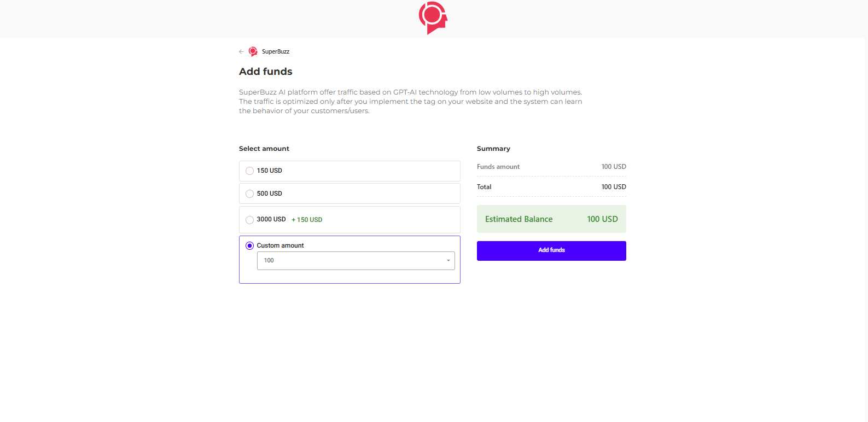Open the SuperBuzz breadcrumb link

pos(276,51)
